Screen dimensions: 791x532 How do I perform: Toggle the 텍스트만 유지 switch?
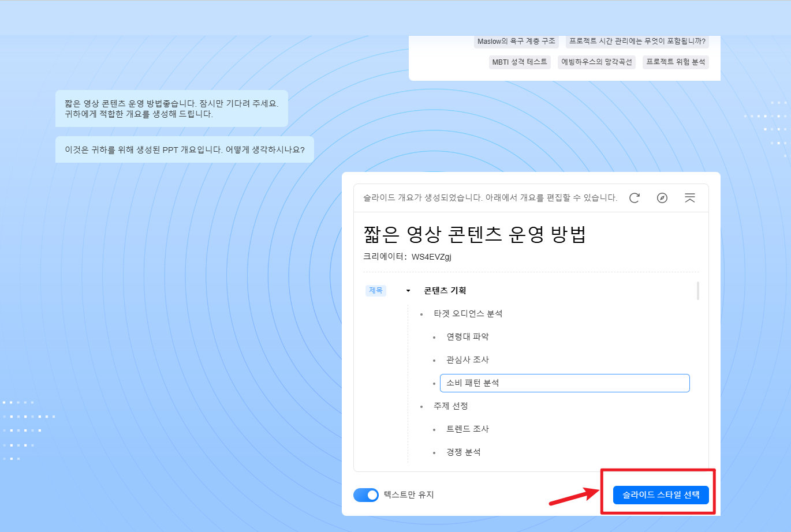tap(366, 495)
